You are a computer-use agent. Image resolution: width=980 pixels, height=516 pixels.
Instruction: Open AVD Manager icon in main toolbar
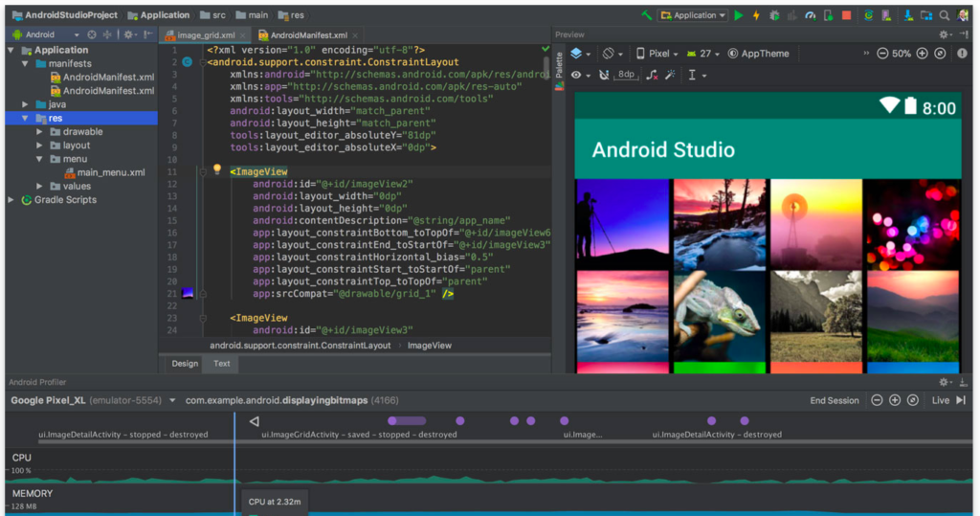pyautogui.click(x=886, y=15)
